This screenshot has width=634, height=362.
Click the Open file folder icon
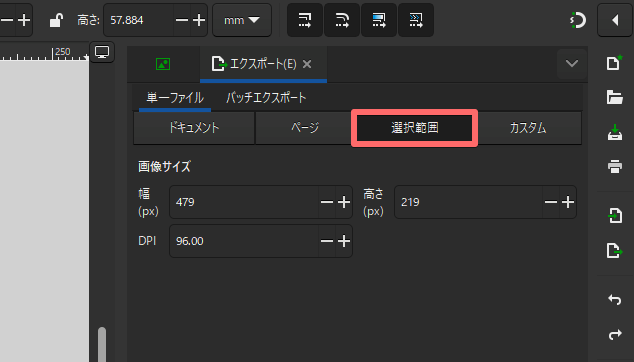point(615,97)
